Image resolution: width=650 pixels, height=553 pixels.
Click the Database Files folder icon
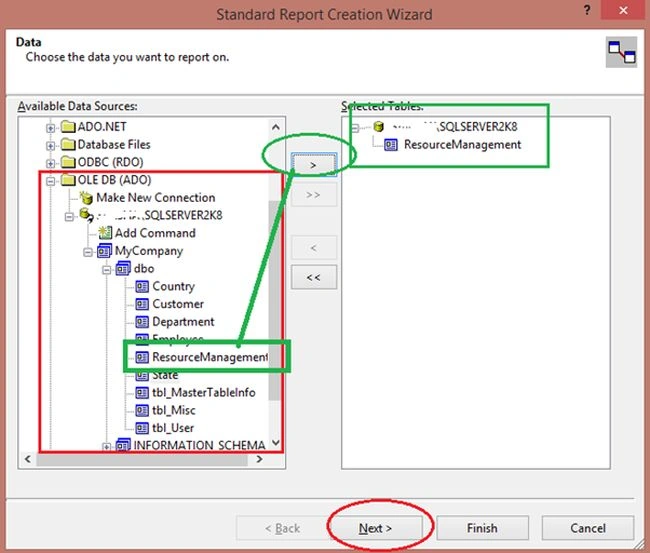68,144
